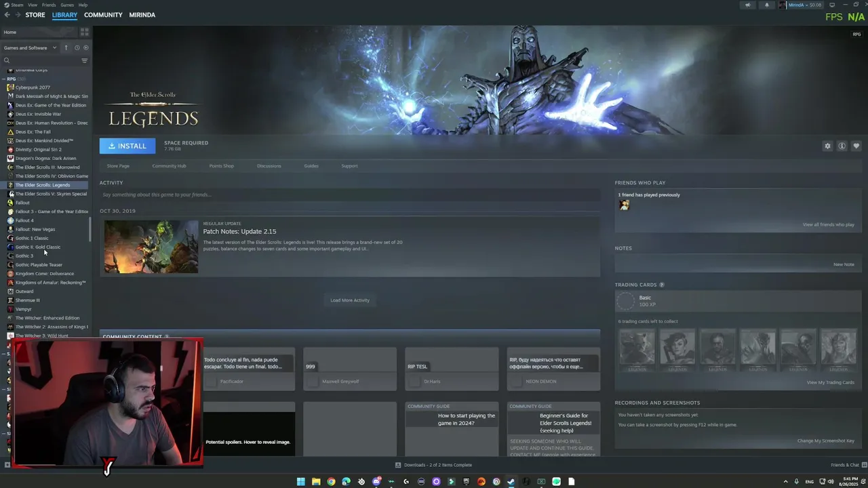Open the Discussions link
Viewport: 868px width, 488px height.
click(x=269, y=165)
